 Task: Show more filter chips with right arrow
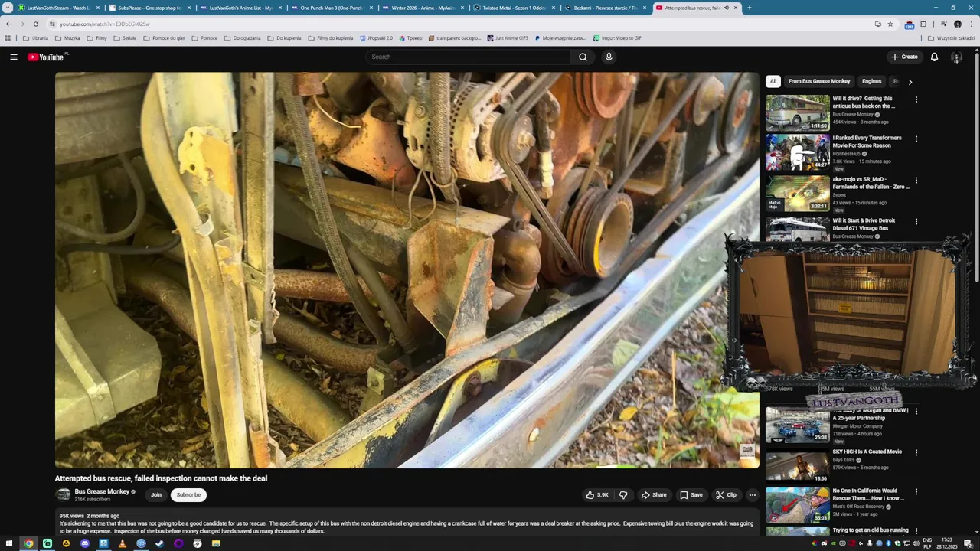910,81
